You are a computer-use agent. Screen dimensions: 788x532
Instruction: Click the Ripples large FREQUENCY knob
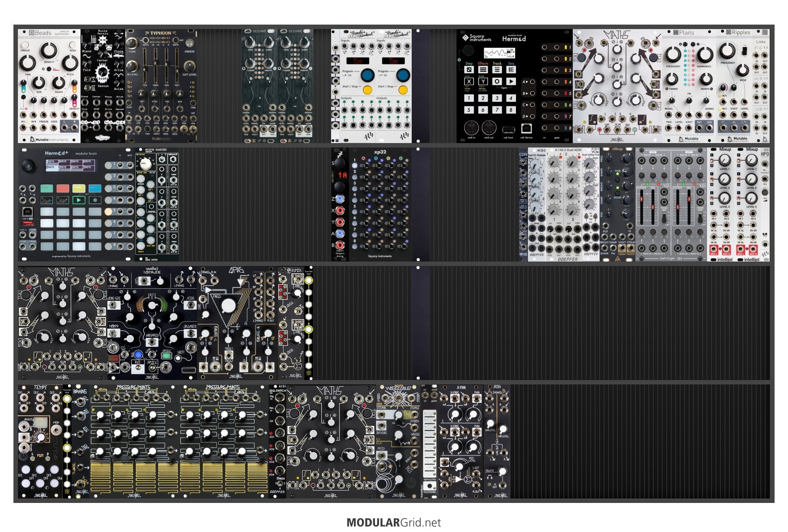(x=728, y=51)
